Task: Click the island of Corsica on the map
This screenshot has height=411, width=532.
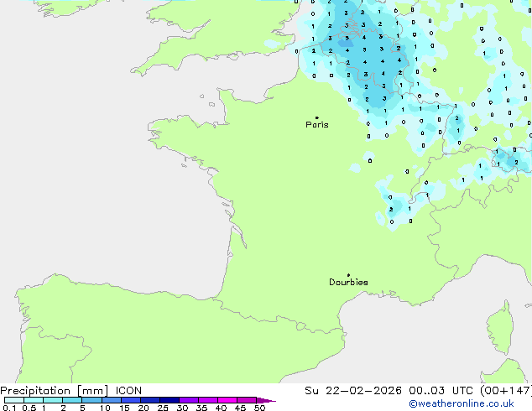Action: point(500,328)
